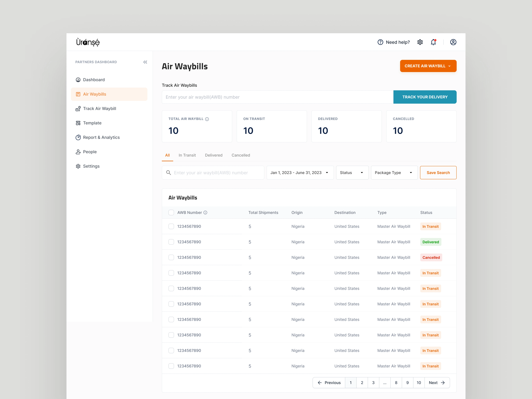
Task: Click the Destination column header
Action: coord(345,213)
